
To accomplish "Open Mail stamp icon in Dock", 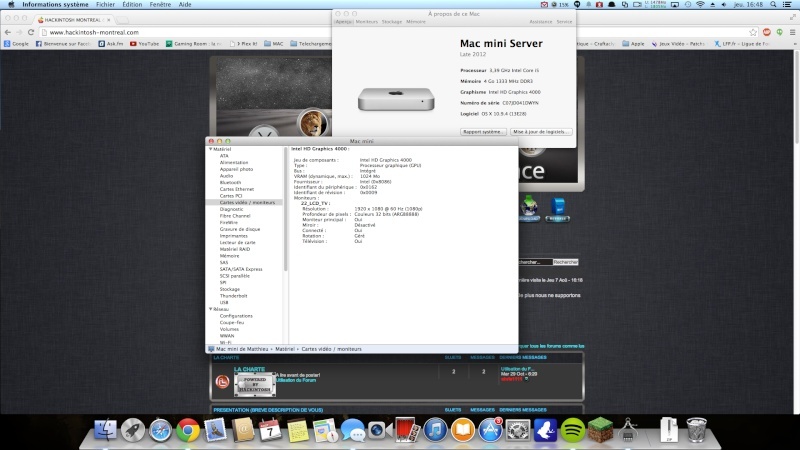I will pyautogui.click(x=215, y=430).
